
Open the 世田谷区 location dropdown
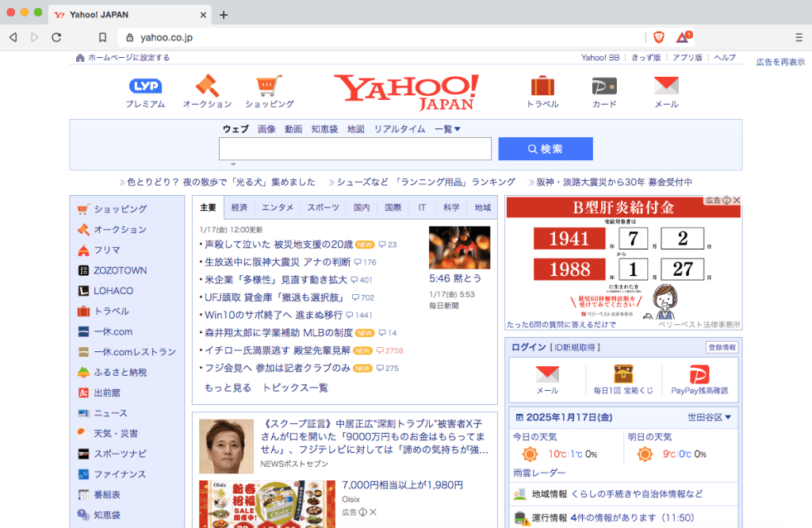coord(709,417)
